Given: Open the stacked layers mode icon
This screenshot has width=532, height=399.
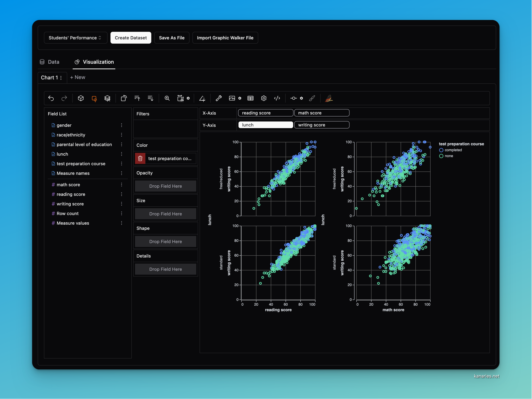Looking at the screenshot, I should [x=108, y=98].
